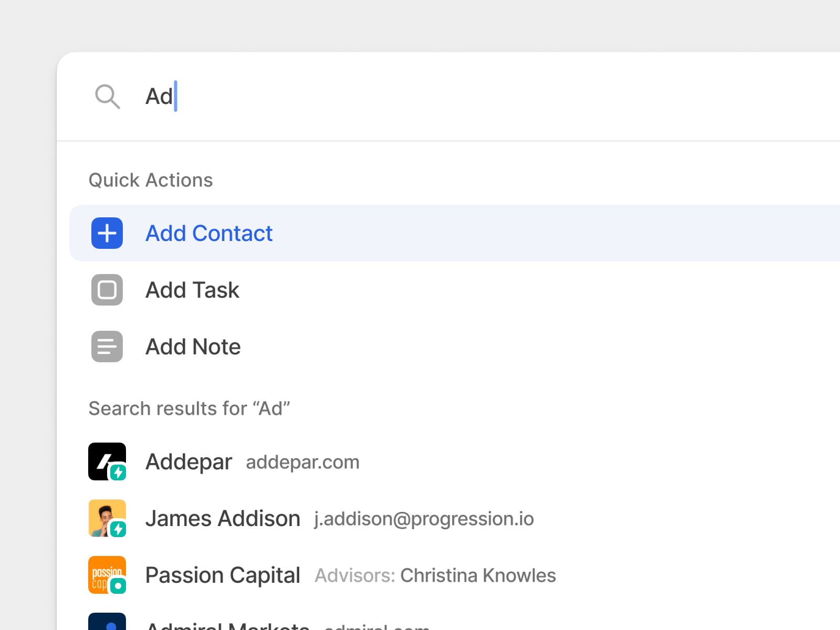This screenshot has height=630, width=840.
Task: Click the j.addison@progression.io email text
Action: [x=424, y=519]
